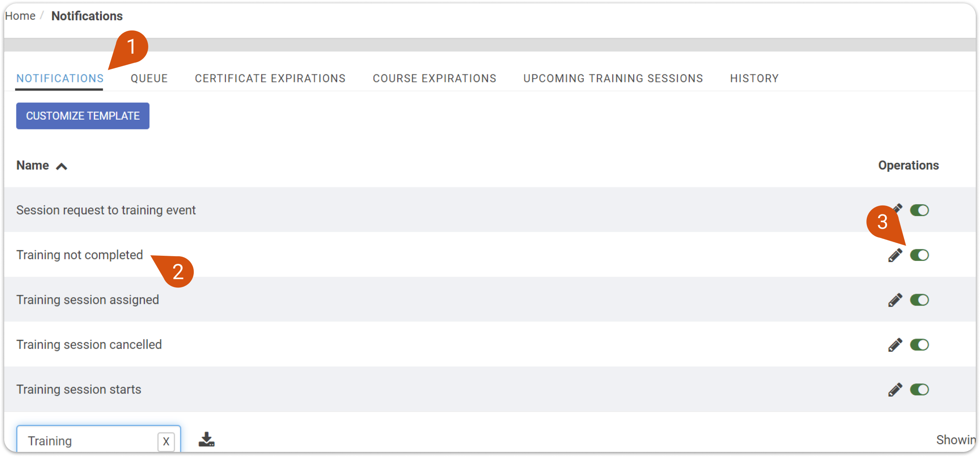980x457 pixels.
Task: Switch off Training session assigned toggle
Action: pos(919,300)
